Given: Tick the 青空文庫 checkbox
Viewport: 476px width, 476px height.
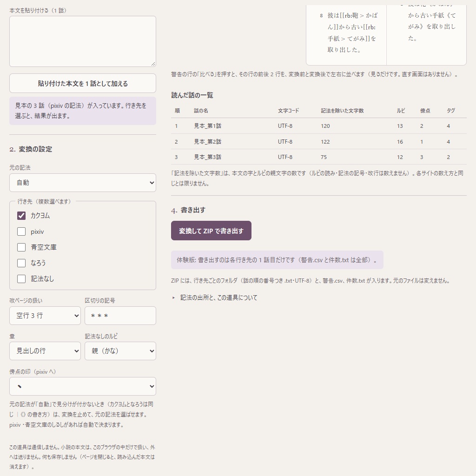Looking at the screenshot, I should (21, 247).
